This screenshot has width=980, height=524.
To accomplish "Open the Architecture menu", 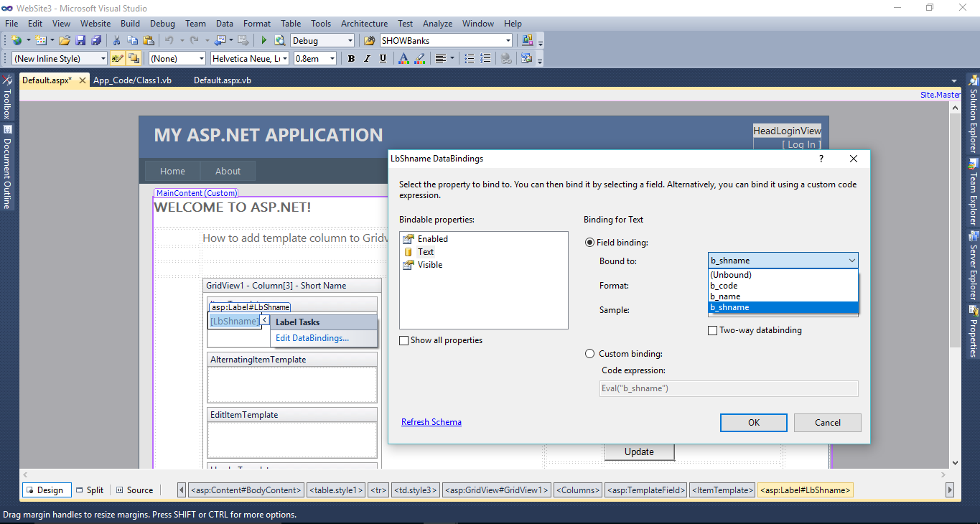I will pyautogui.click(x=364, y=24).
